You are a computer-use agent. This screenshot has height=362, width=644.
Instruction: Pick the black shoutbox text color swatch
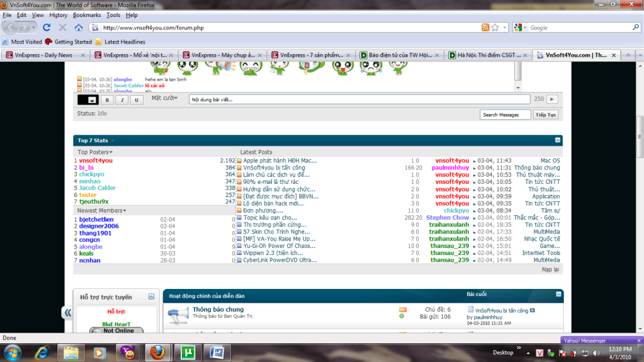click(x=83, y=100)
